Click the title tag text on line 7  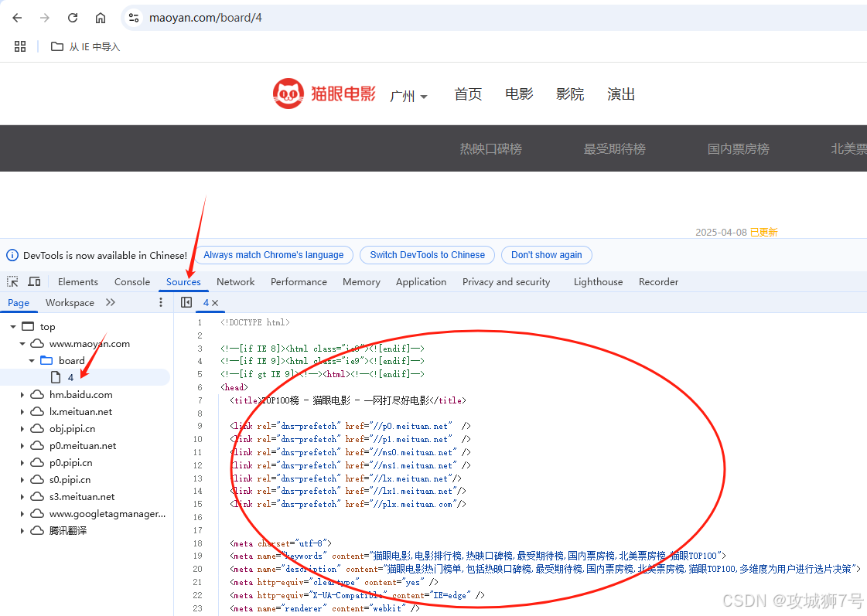click(348, 400)
